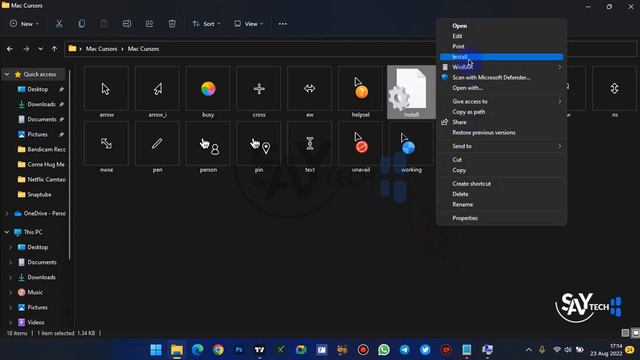Choose Create shortcut in context menu

point(502,184)
